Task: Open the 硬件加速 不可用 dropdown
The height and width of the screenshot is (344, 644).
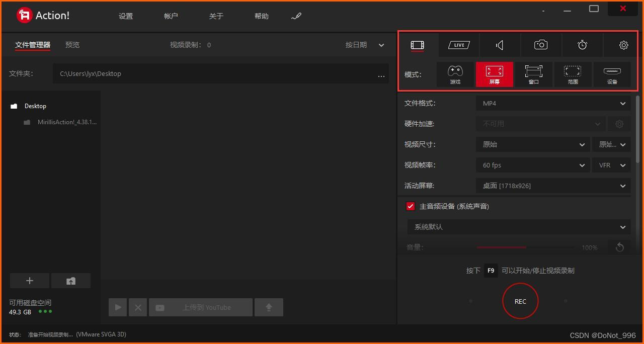Action: [541, 124]
